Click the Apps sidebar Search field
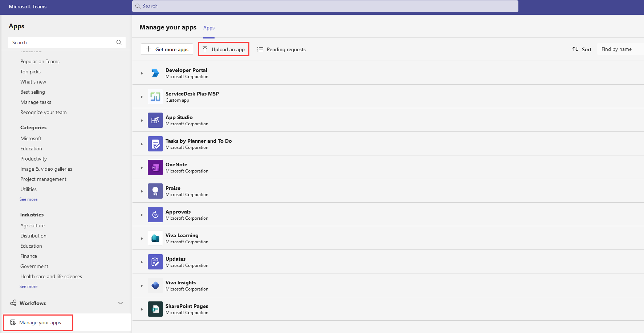 pyautogui.click(x=67, y=42)
